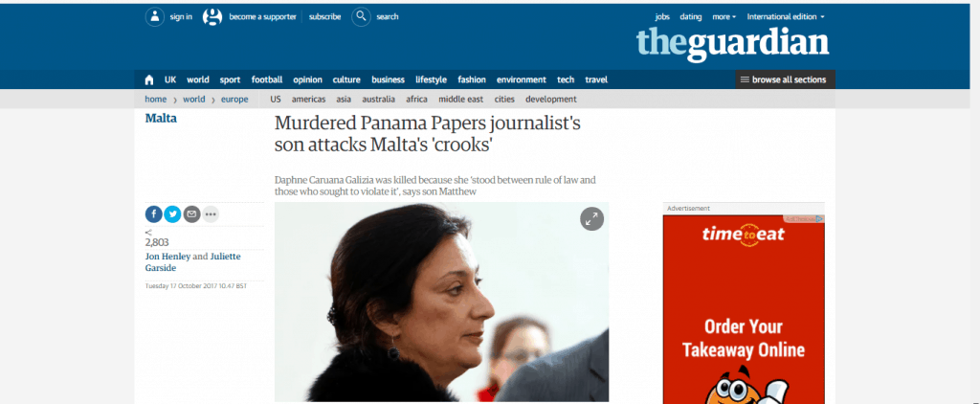Viewport: 980px width, 404px height.
Task: Open browse all sections menu
Action: (785, 79)
